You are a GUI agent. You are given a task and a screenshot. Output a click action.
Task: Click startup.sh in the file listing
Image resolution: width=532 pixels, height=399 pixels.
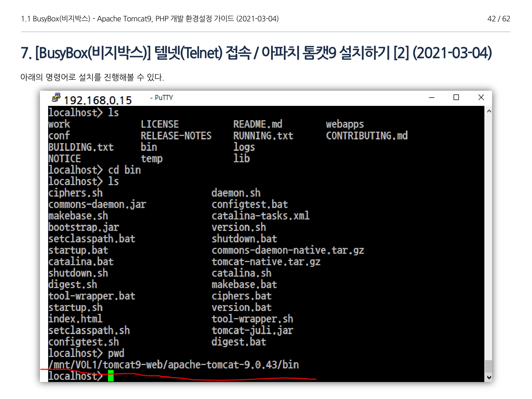pyautogui.click(x=75, y=307)
